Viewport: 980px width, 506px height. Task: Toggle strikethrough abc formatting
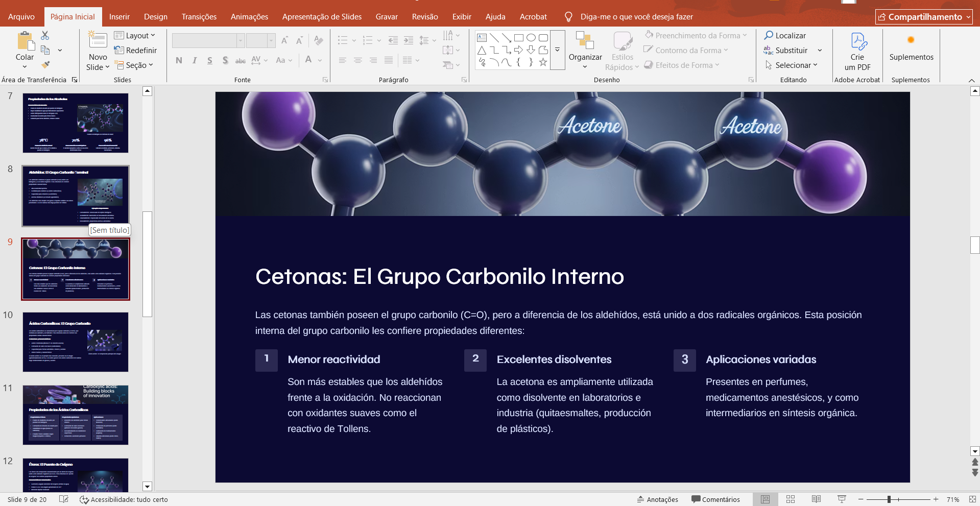point(241,60)
